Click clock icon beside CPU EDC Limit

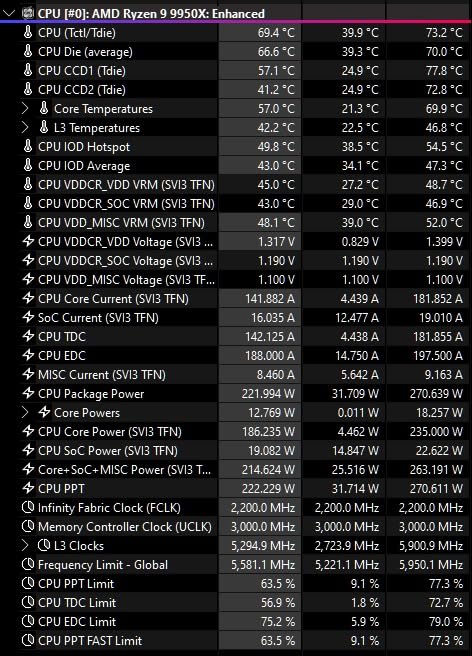point(28,621)
